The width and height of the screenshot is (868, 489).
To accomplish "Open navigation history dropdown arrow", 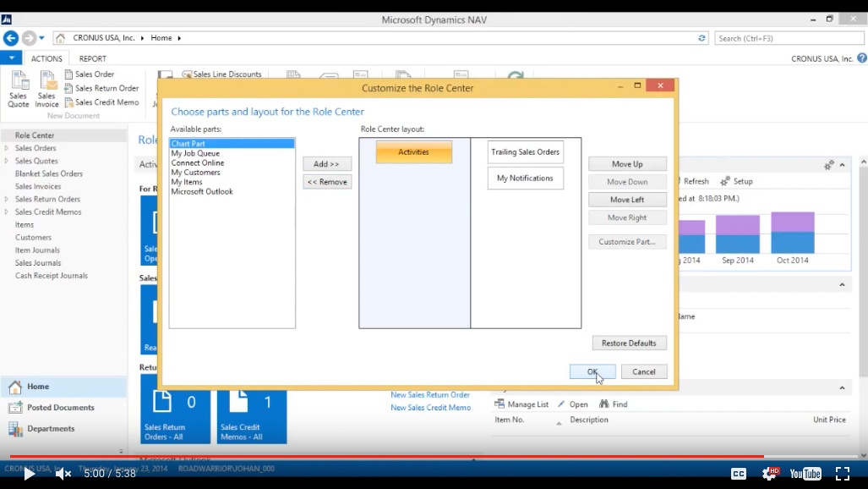I will pos(41,38).
